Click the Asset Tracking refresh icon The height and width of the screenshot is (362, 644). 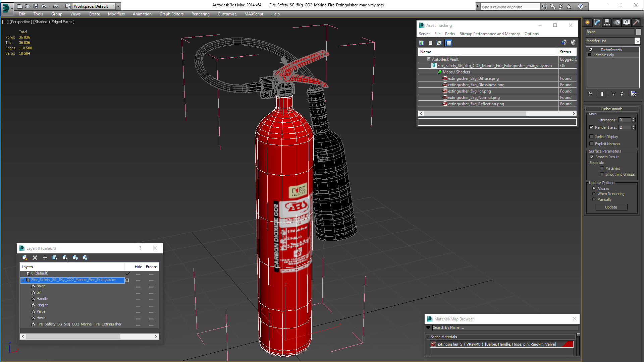(x=421, y=43)
